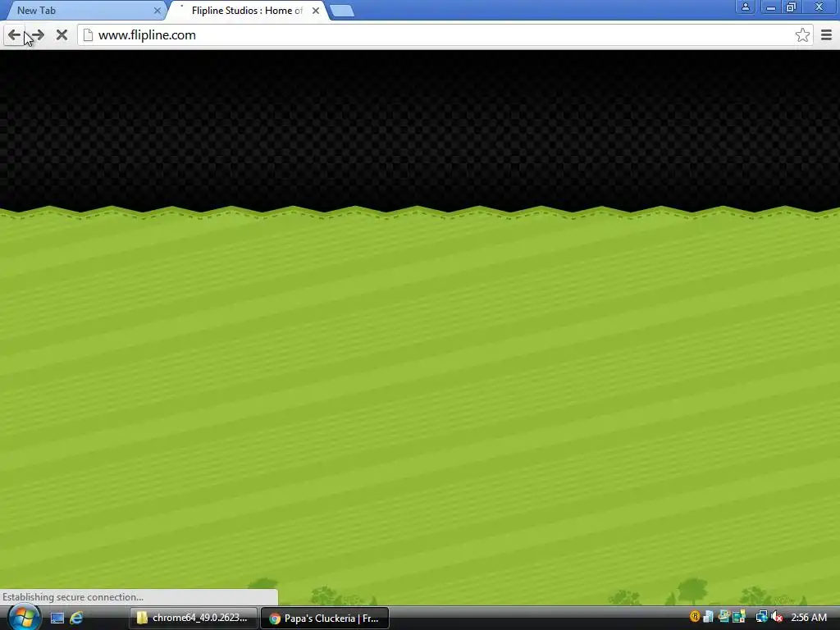Click the tray icon right of yellow badge

[x=708, y=617]
